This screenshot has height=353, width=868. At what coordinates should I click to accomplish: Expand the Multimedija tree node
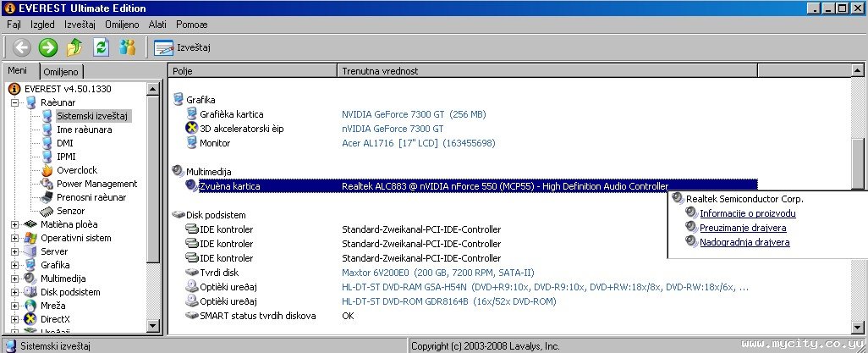[x=15, y=279]
